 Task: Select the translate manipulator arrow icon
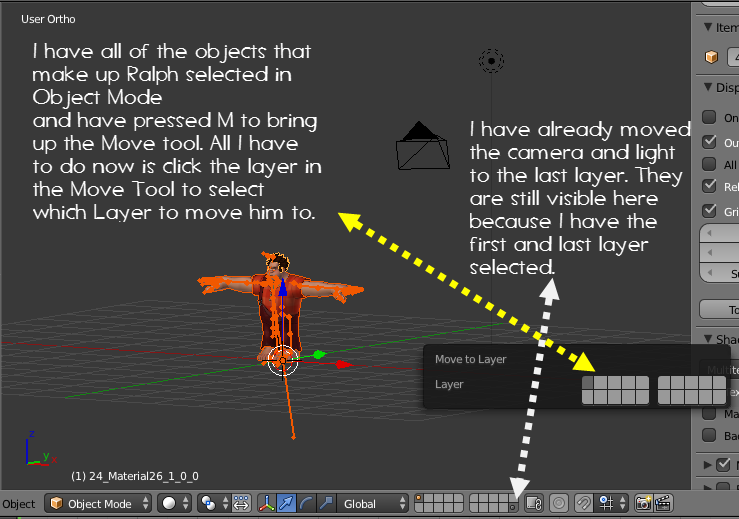coord(286,503)
